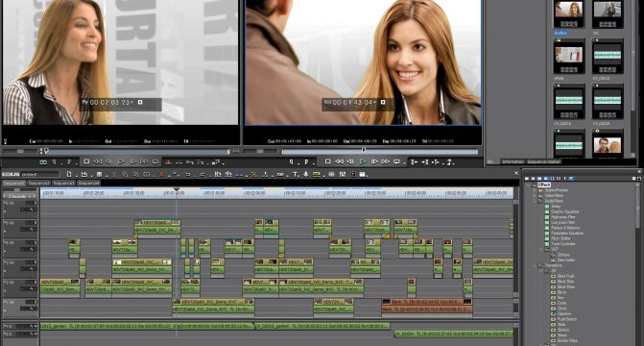Viewport: 644px width, 346px height.
Task: Expand SystemPresets folder in Effect tree
Action: (535, 190)
